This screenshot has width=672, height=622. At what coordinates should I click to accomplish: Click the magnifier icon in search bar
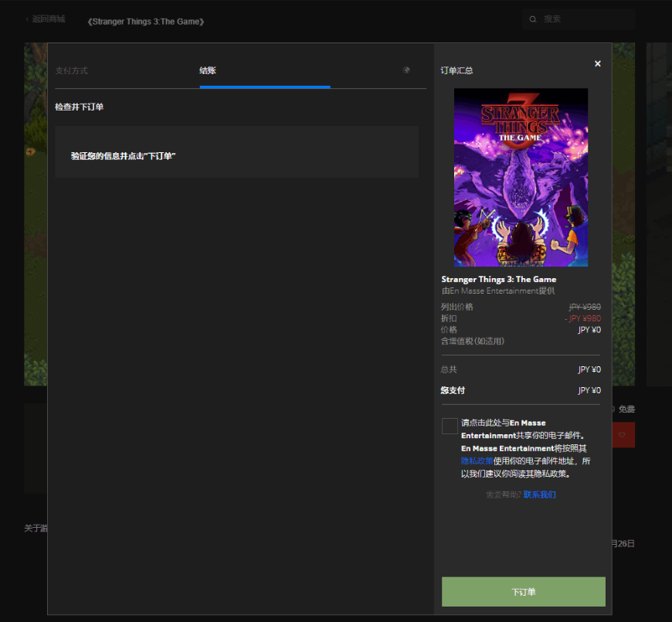[x=533, y=19]
